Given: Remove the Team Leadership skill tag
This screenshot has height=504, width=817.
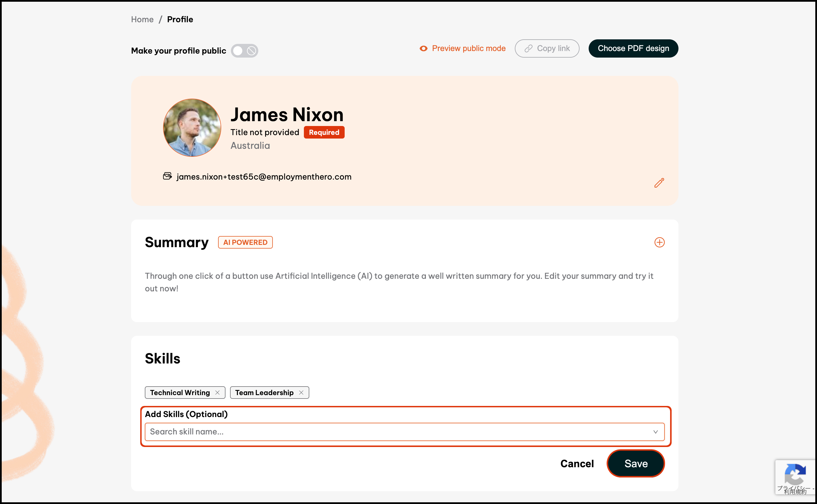Looking at the screenshot, I should (x=301, y=393).
